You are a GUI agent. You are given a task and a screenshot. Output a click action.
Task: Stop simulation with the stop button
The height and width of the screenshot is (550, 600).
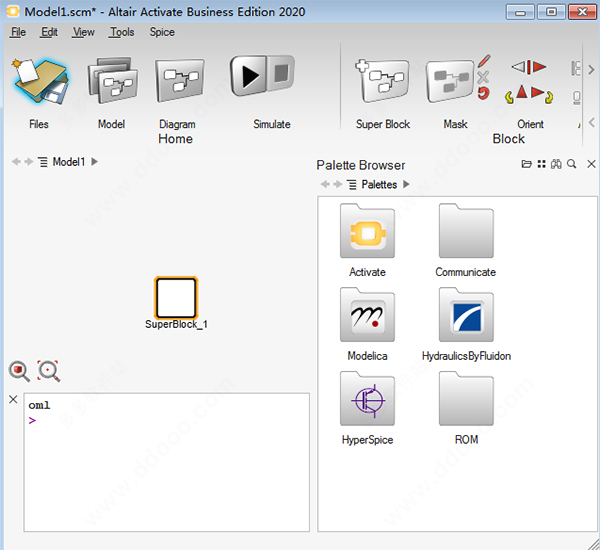pyautogui.click(x=281, y=73)
